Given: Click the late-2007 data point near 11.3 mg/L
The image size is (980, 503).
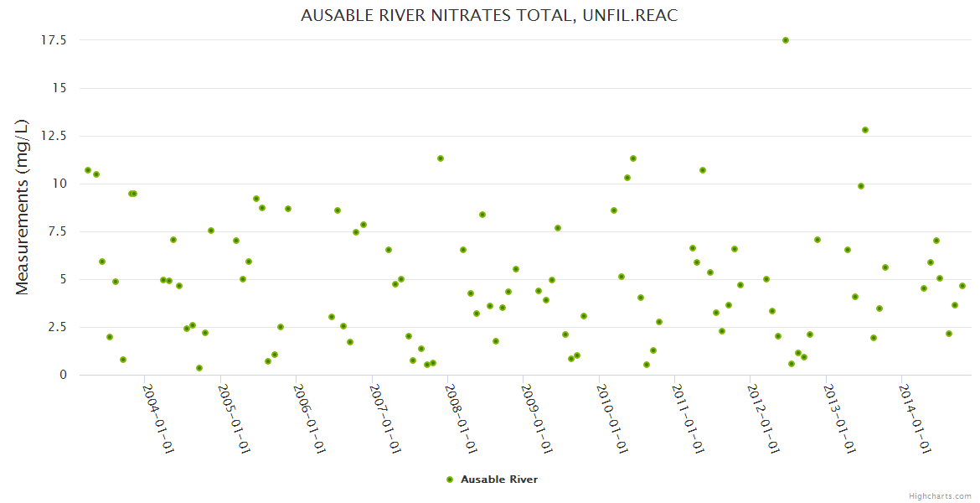Looking at the screenshot, I should pos(441,158).
